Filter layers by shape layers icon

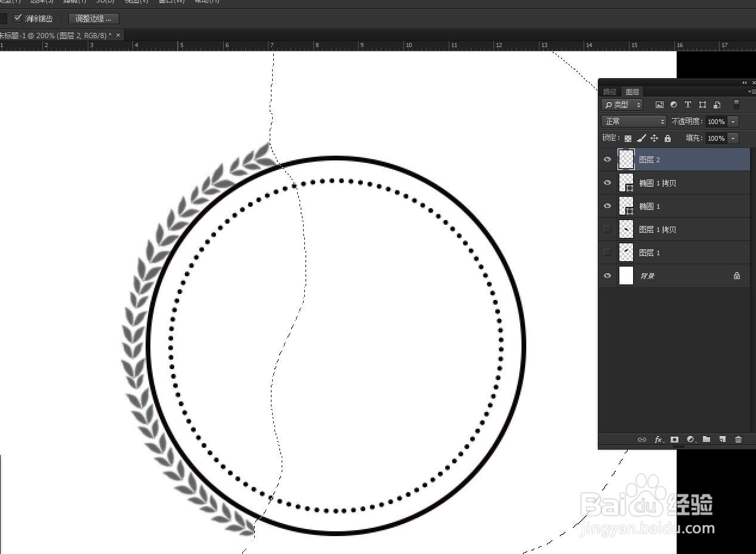point(702,105)
